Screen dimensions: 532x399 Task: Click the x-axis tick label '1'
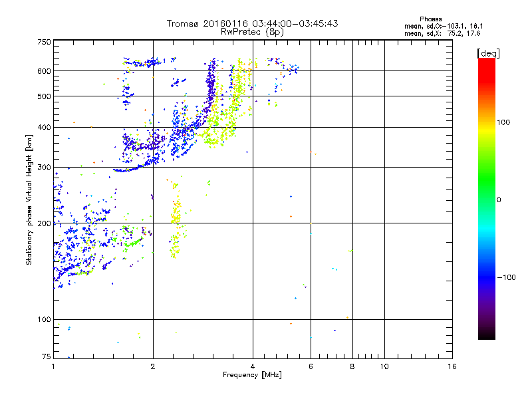(x=53, y=366)
